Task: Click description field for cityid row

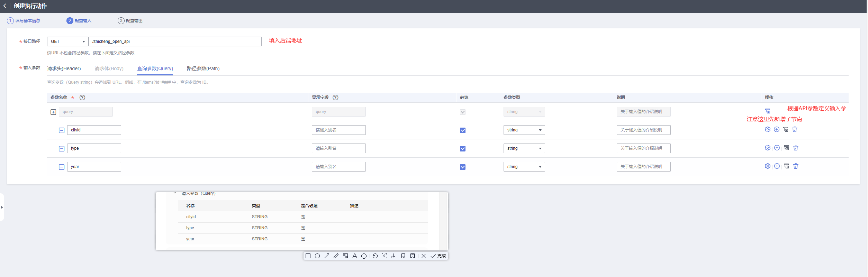Action: click(x=644, y=130)
